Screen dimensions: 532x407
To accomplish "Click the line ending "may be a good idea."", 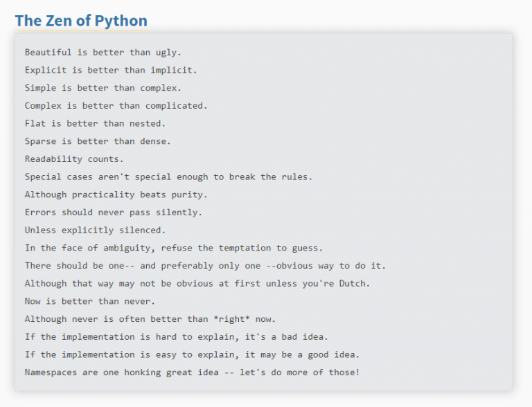I will [x=192, y=355].
